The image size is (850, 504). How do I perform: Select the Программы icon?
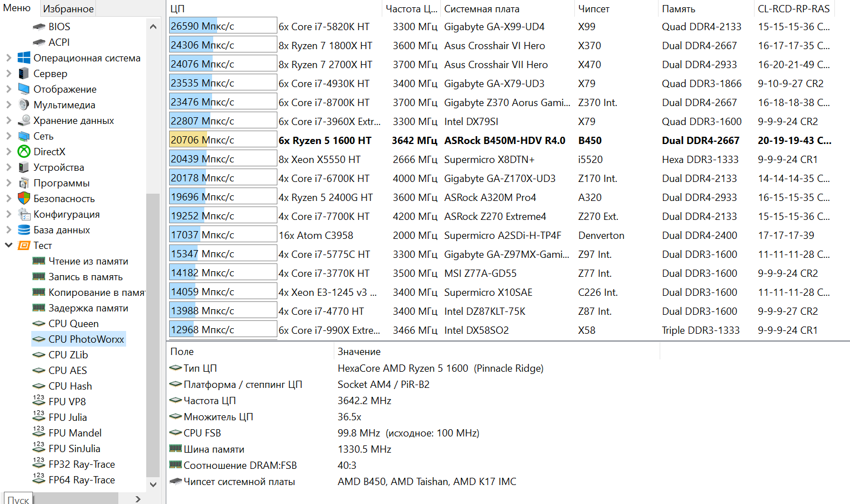click(24, 183)
